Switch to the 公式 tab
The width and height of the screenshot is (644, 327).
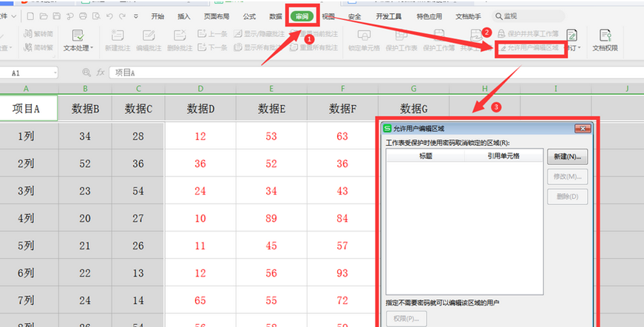pyautogui.click(x=249, y=16)
